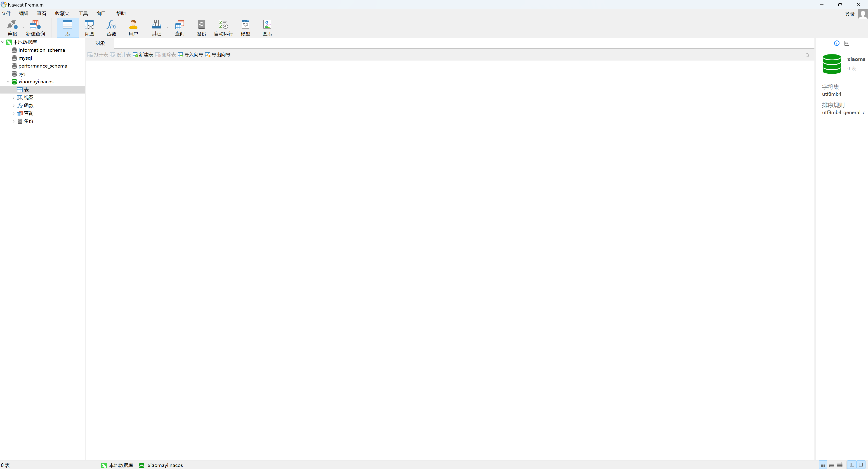Click the Navicat Premium title bar logo
Viewport: 868px width, 469px height.
(x=4, y=4)
